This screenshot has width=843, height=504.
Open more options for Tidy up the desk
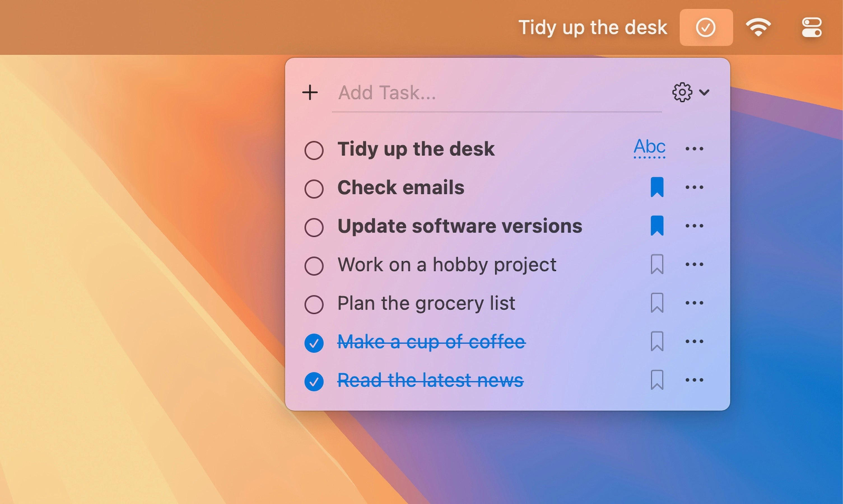[x=695, y=148]
